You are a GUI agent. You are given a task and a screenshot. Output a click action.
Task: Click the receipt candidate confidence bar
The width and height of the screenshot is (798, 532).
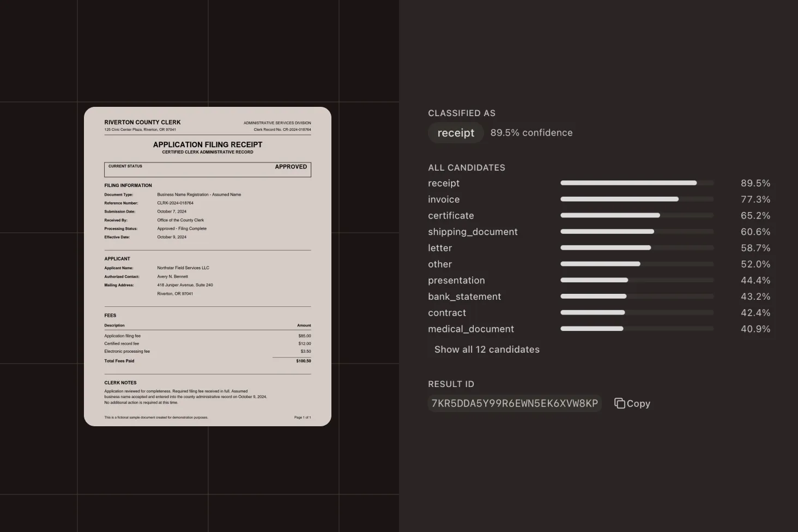click(637, 183)
